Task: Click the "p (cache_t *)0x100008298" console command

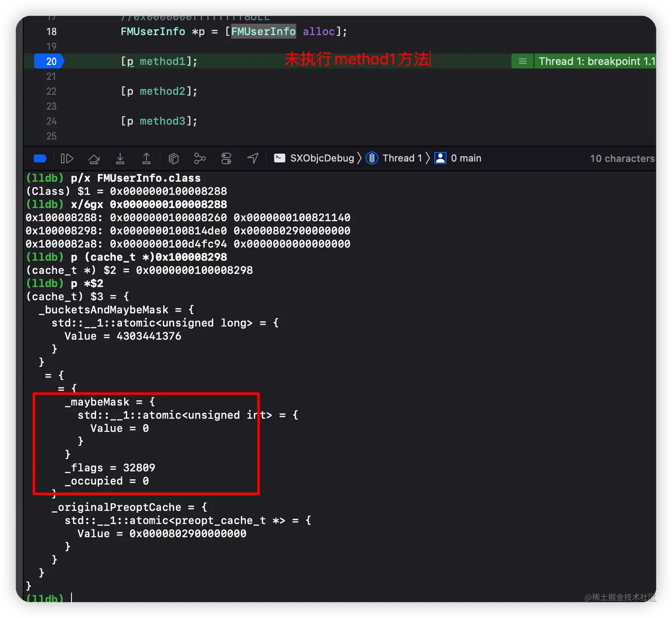Action: [x=149, y=257]
